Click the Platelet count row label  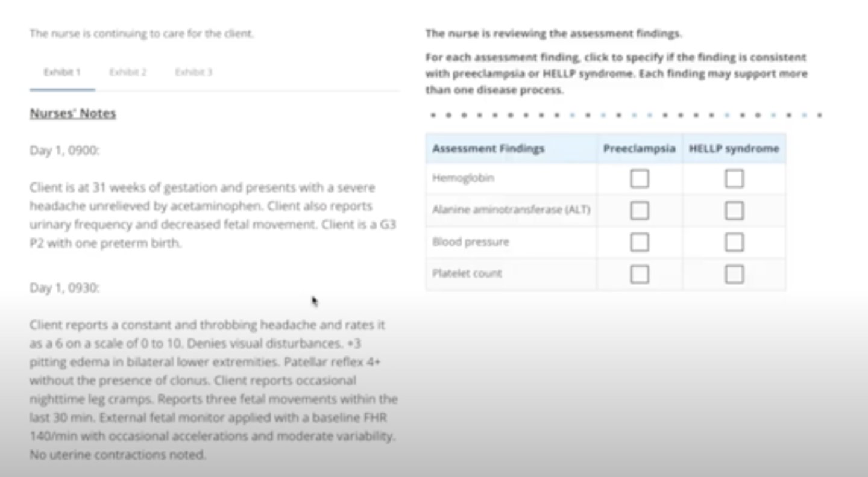point(467,273)
